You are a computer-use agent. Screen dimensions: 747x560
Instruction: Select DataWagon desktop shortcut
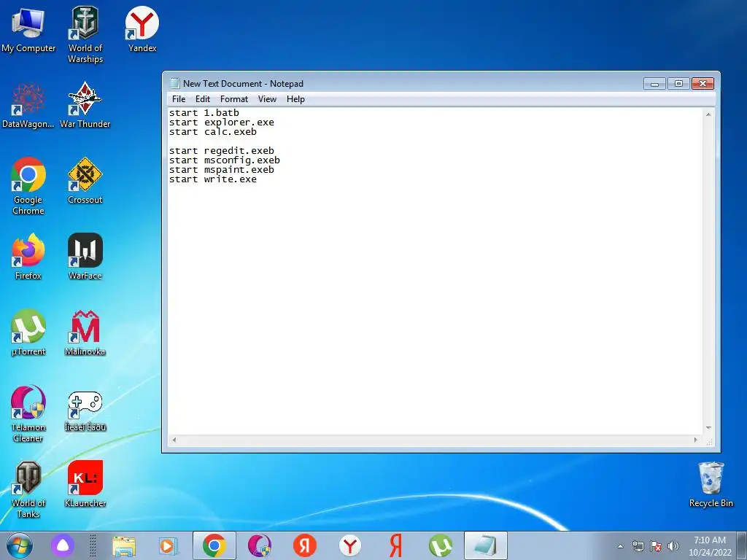pos(28,106)
